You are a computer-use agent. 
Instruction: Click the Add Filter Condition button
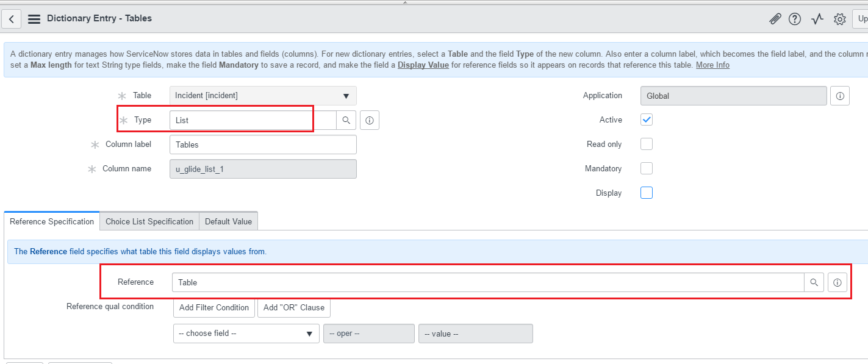pos(214,308)
